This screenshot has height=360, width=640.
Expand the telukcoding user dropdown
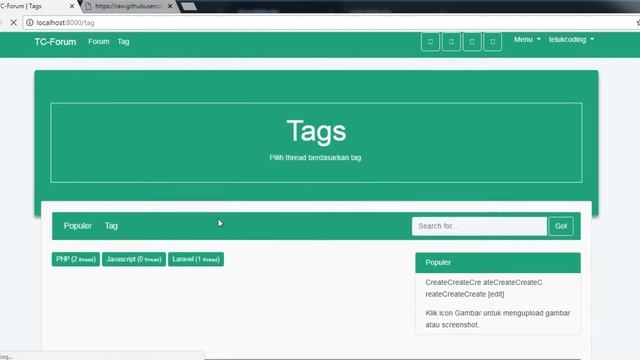pyautogui.click(x=571, y=40)
